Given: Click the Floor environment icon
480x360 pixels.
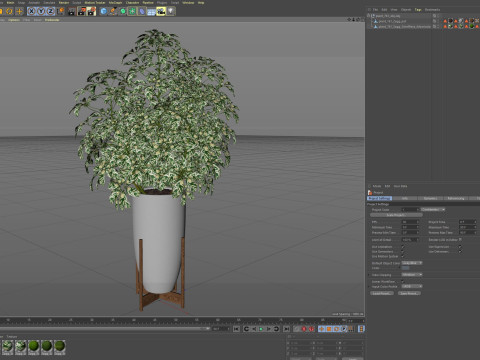Looking at the screenshot, I should (151, 11).
